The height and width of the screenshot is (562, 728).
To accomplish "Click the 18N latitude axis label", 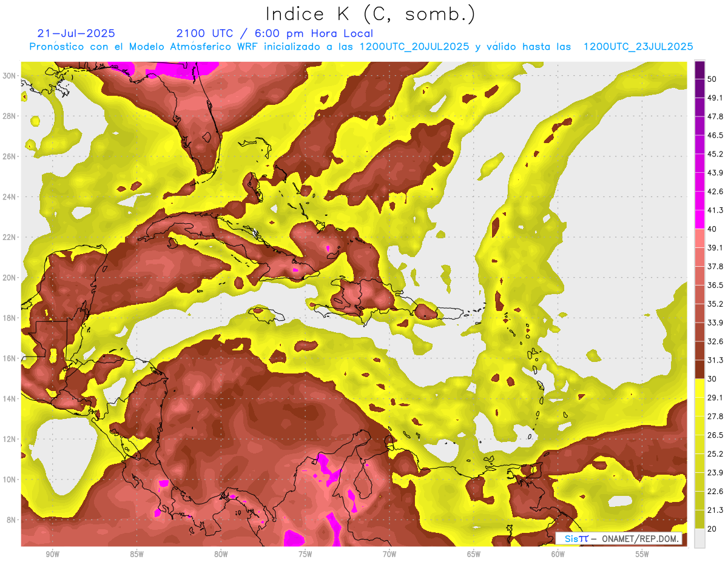I will (x=10, y=318).
